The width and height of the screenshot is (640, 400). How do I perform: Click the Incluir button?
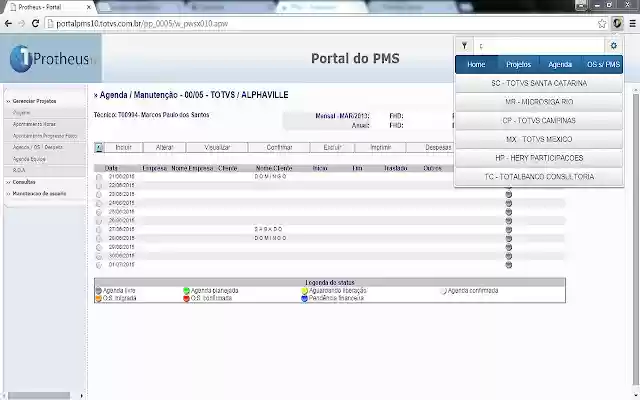(123, 147)
